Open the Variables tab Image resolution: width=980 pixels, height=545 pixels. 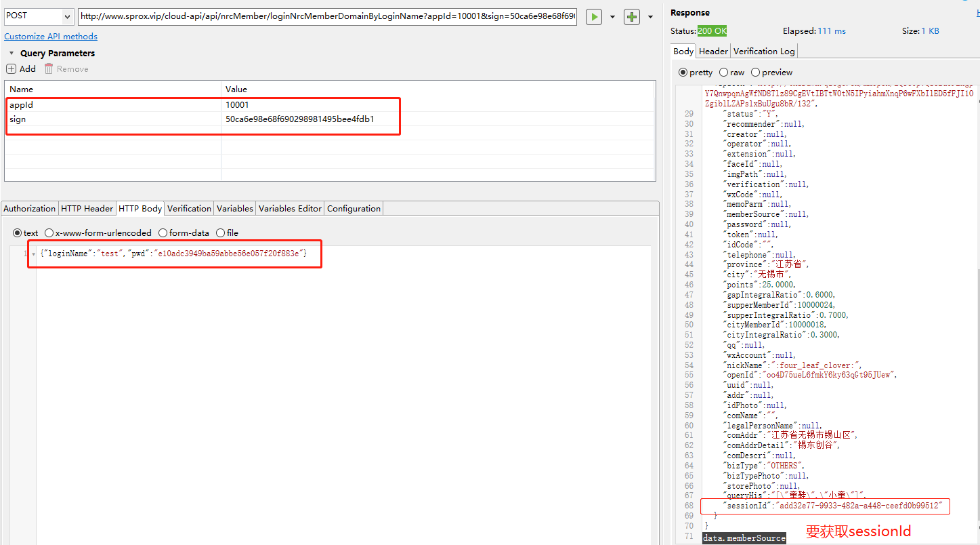[235, 208]
